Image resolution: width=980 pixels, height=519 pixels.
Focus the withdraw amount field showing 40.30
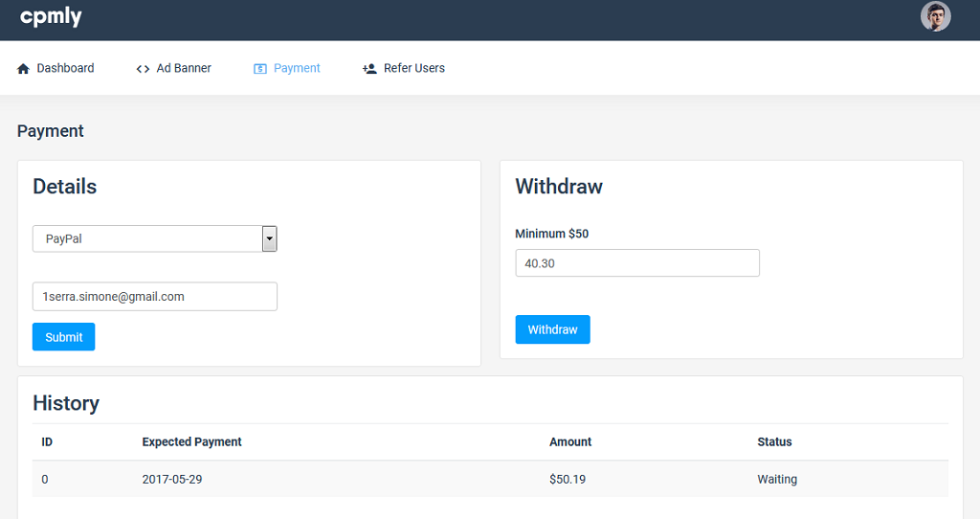point(636,263)
